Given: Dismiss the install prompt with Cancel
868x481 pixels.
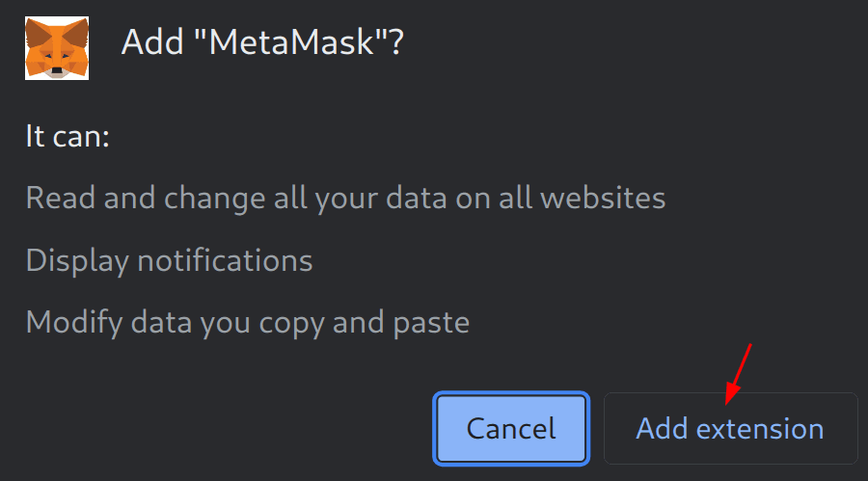Looking at the screenshot, I should 511,428.
